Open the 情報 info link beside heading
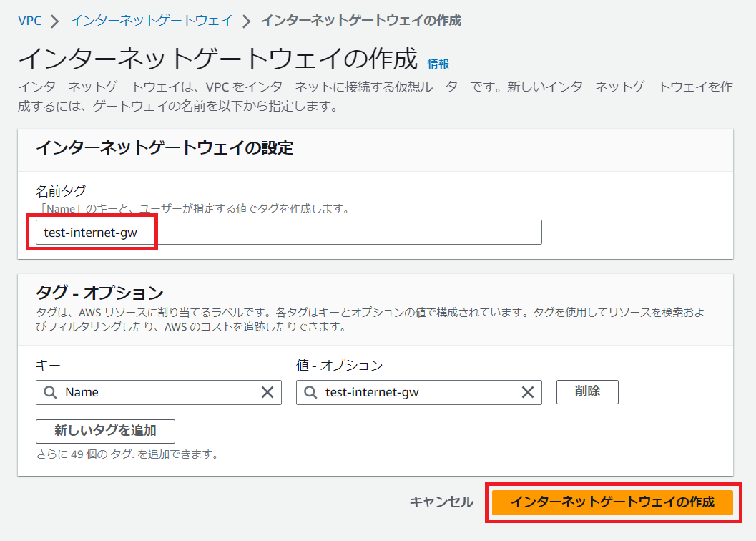 pyautogui.click(x=438, y=64)
